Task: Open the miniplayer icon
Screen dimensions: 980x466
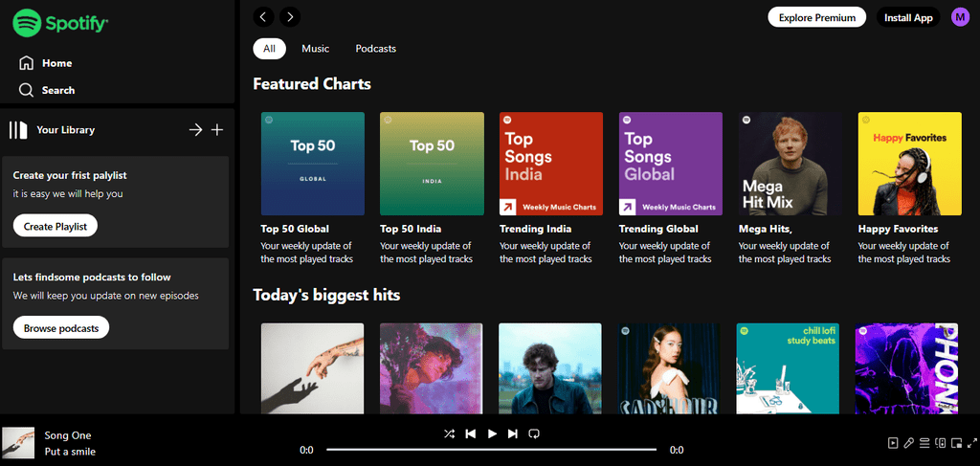Action: coord(956,443)
